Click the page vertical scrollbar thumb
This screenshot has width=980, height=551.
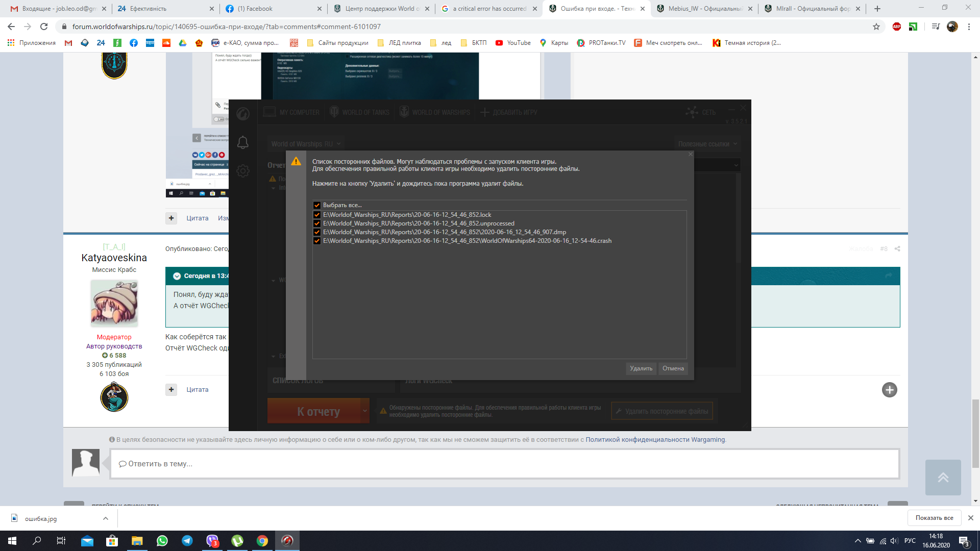point(975,434)
